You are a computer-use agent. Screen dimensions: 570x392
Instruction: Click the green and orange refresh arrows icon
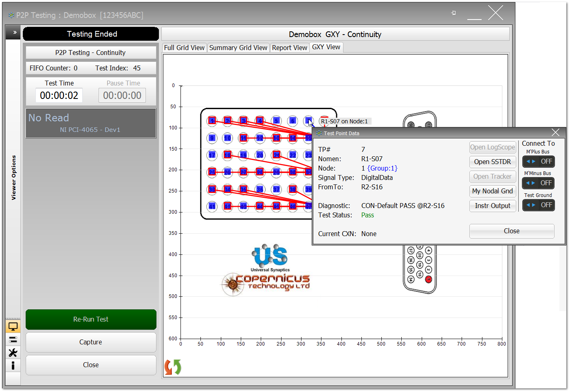click(172, 367)
